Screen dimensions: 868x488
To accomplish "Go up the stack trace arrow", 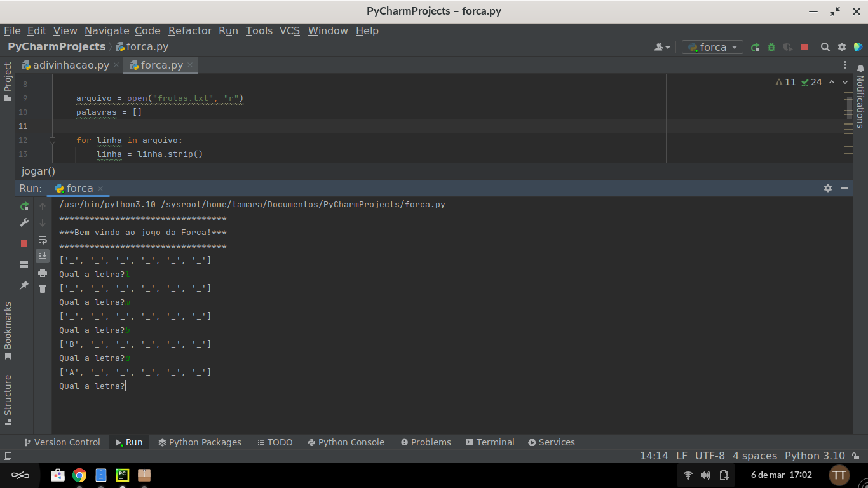I will (x=43, y=207).
